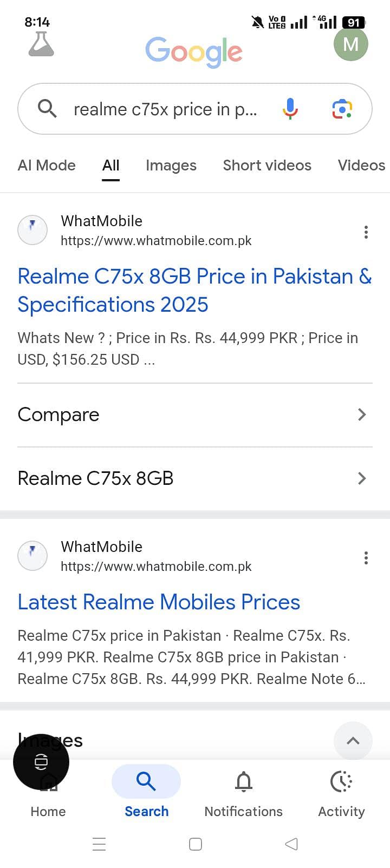Open the Latest Realme Mobiles Prices link
Image resolution: width=390 pixels, height=868 pixels.
tap(158, 602)
